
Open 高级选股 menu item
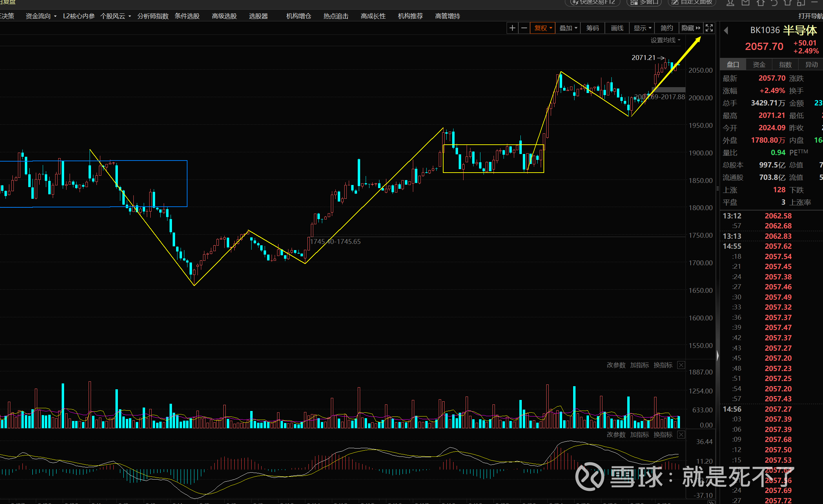tap(224, 16)
